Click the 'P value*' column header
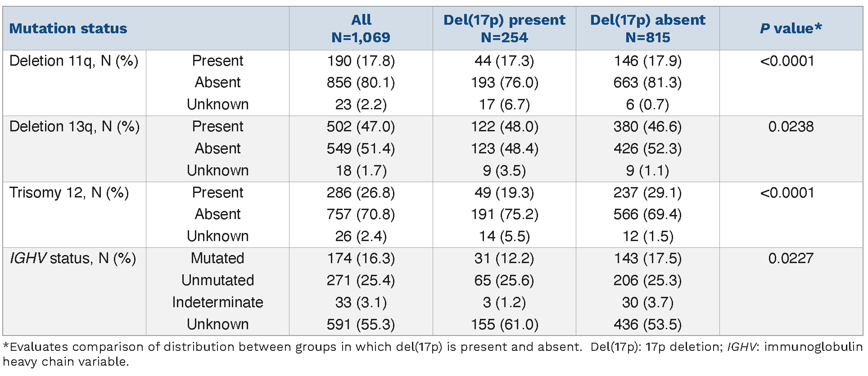The width and height of the screenshot is (868, 376). click(791, 28)
